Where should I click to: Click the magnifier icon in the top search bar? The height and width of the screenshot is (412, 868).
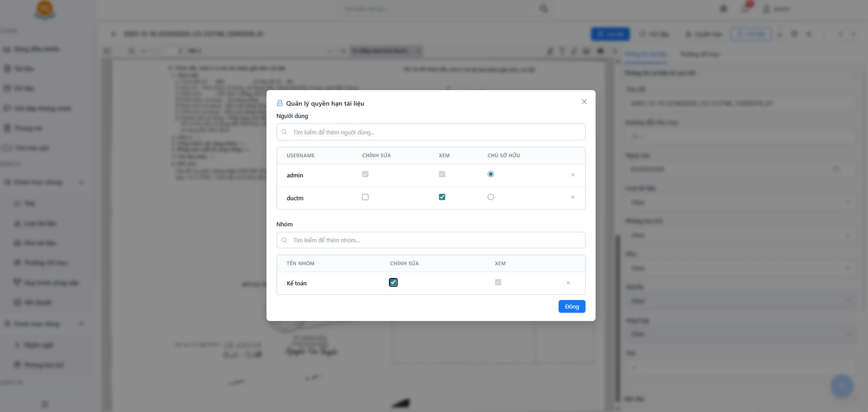tap(543, 8)
